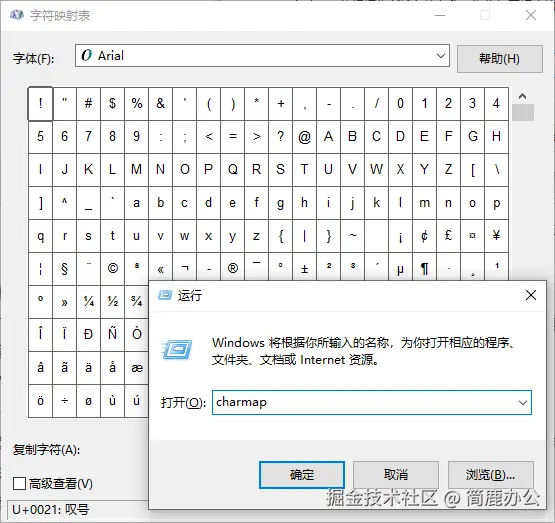Choose the one-half ½ fraction
The width and height of the screenshot is (555, 523).
[113, 301]
